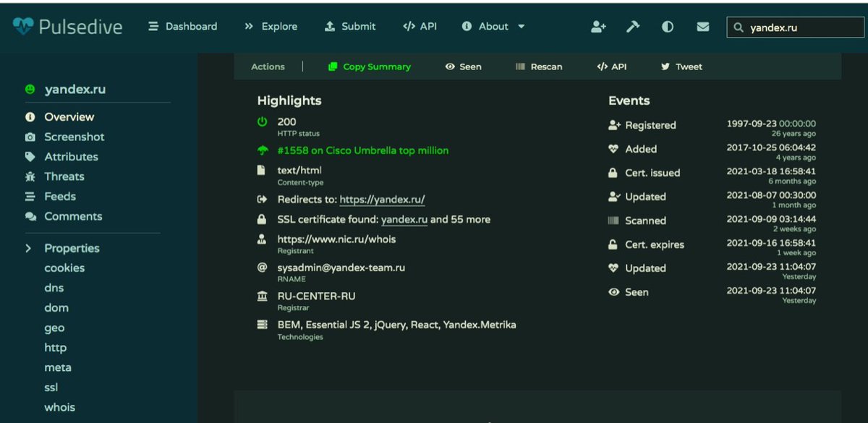Select Attributes in the sidebar
Screen dimensions: 868x423
pos(71,156)
